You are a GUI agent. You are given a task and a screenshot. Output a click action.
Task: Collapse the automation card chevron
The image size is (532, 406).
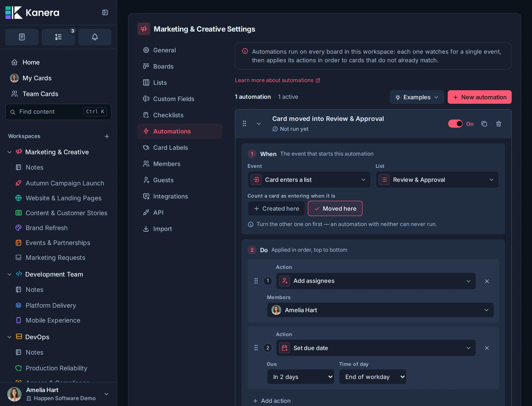tap(258, 124)
